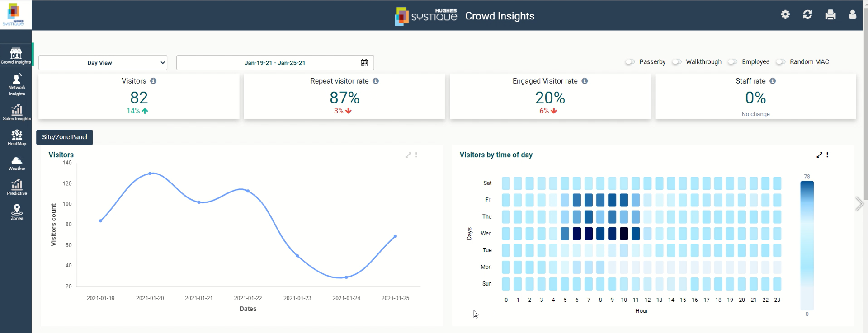
Task: Refresh the dashboard data
Action: (807, 14)
